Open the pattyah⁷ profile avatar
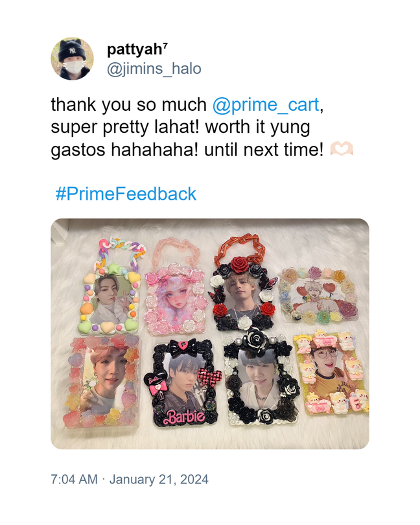 coord(72,58)
